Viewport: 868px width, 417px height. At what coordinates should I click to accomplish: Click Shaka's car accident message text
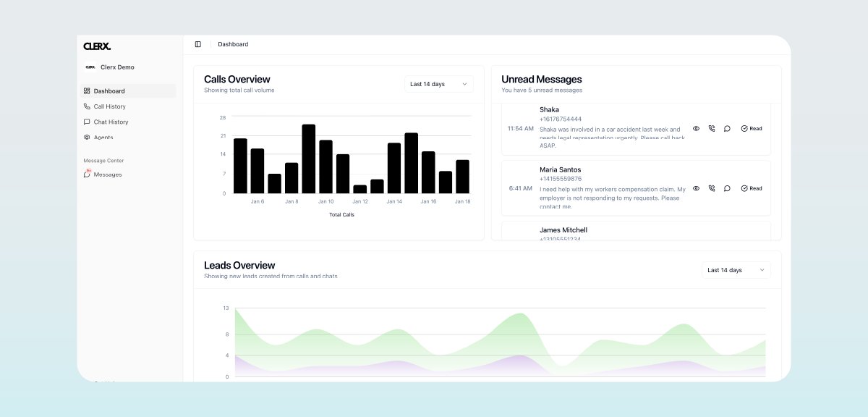point(612,138)
